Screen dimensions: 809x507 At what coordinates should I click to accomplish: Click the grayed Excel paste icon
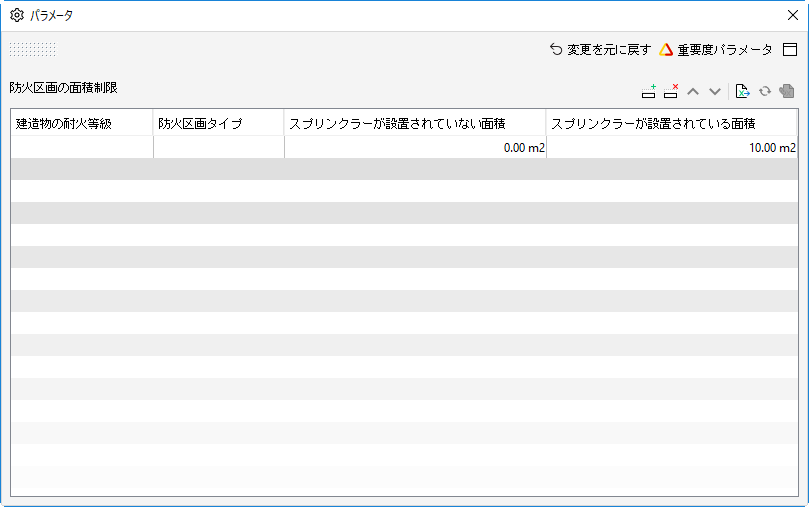pos(787,91)
